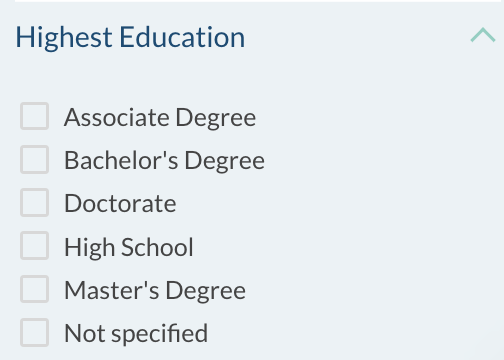Click the word Degree after Associate
Screen dimensions: 504x360
tap(216, 119)
